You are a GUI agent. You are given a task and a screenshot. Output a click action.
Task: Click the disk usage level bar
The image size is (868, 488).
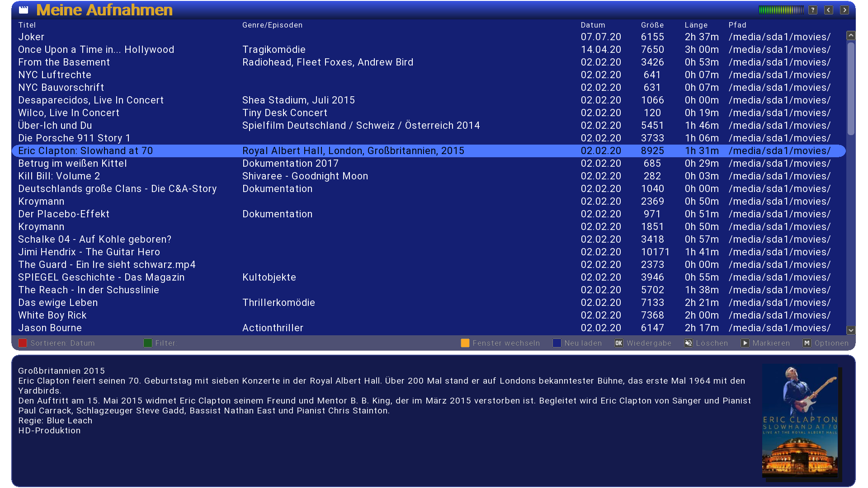point(781,10)
